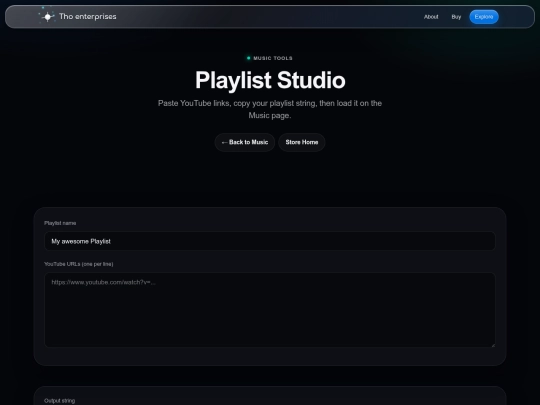The height and width of the screenshot is (405, 540).
Task: Open the Store Home button
Action: (x=302, y=142)
